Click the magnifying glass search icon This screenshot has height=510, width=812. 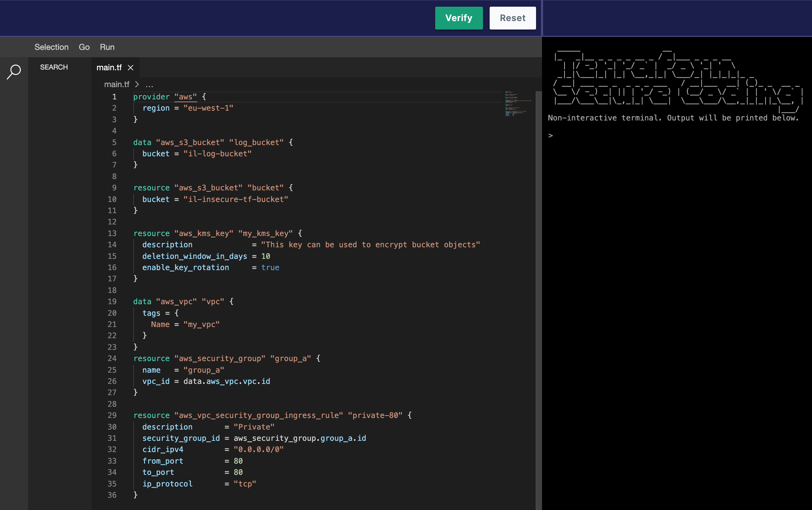(14, 72)
